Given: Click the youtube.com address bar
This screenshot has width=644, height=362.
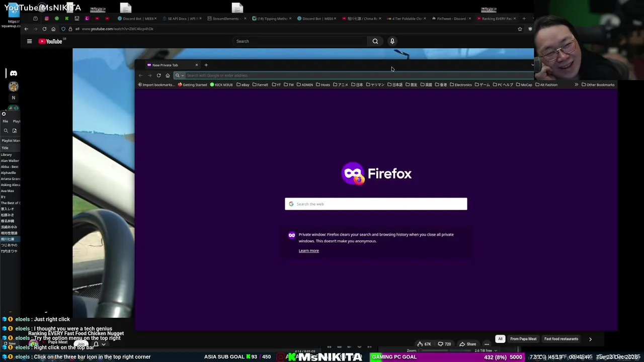Looking at the screenshot, I should tap(292, 29).
